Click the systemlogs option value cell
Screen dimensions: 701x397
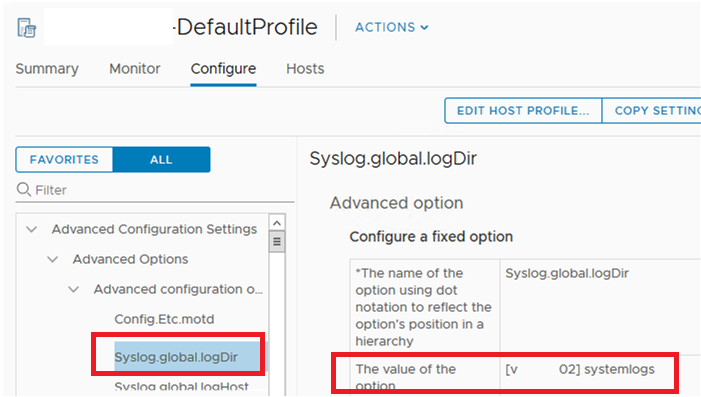click(x=580, y=369)
